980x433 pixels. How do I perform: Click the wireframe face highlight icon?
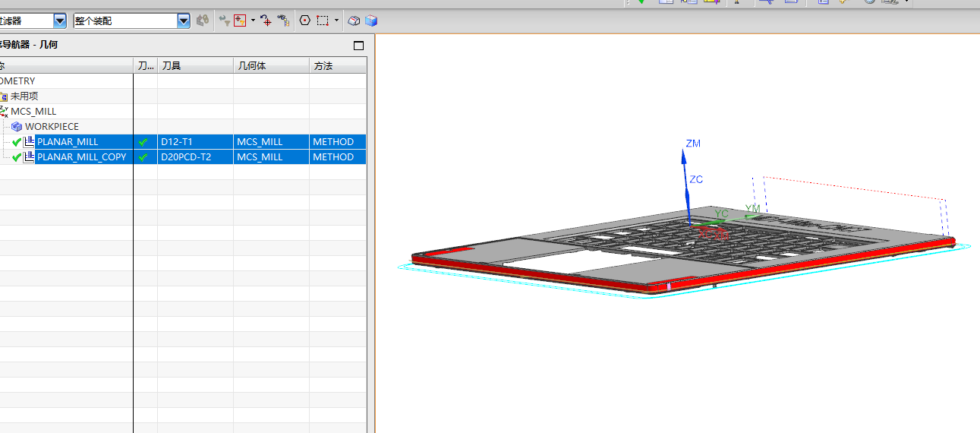pyautogui.click(x=355, y=21)
